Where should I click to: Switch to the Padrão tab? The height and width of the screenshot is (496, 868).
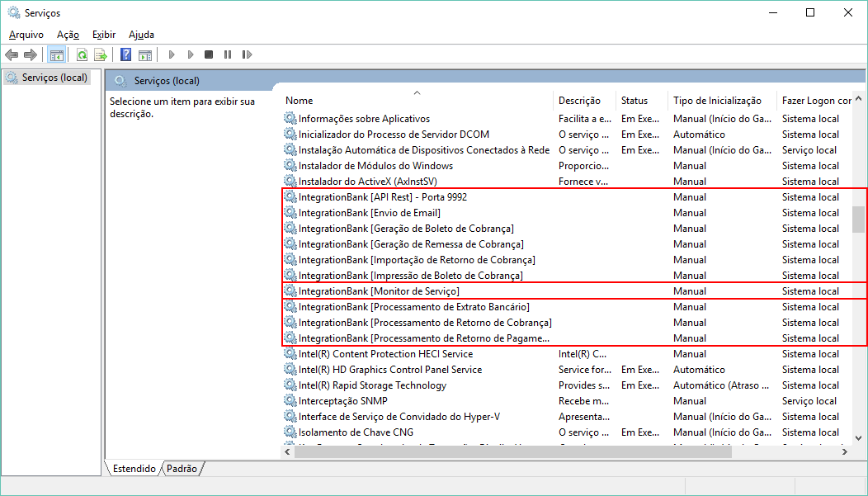click(x=182, y=468)
